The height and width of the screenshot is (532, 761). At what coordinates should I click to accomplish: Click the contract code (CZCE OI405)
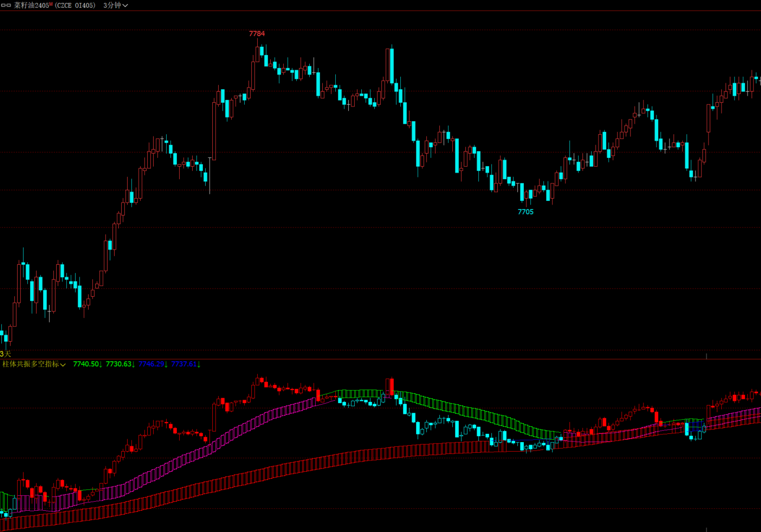(76, 5)
